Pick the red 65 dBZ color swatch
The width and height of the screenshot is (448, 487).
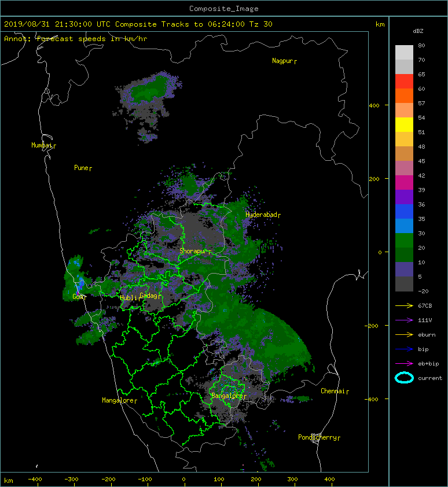pos(404,82)
